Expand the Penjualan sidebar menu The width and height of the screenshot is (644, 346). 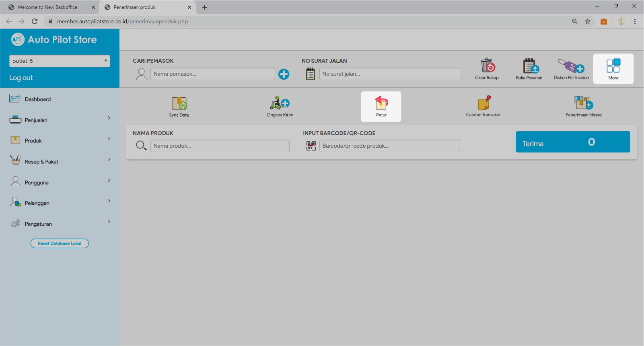60,120
